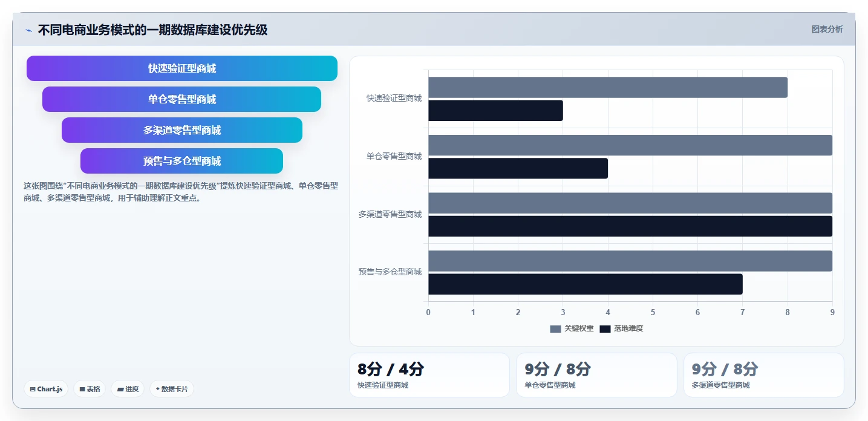This screenshot has height=421, width=868.
Task: Select the 预售与多仓型商城 funnel bar
Action: [181, 161]
